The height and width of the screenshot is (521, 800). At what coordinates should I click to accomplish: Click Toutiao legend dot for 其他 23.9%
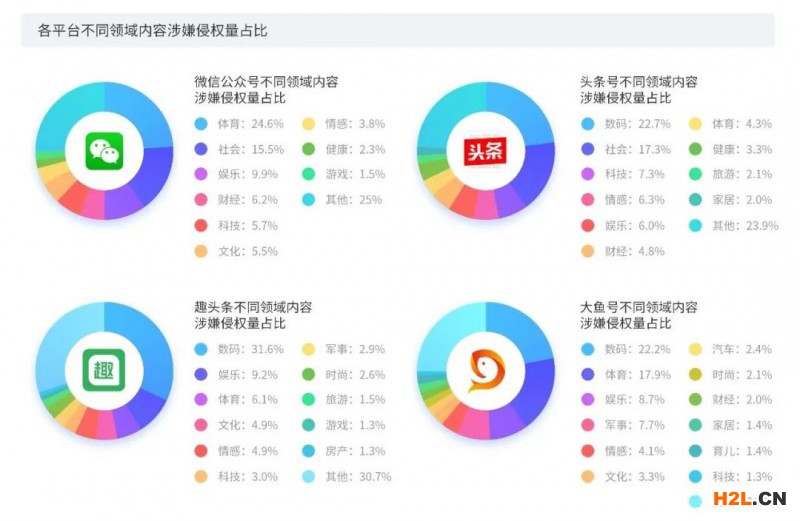[x=695, y=226]
